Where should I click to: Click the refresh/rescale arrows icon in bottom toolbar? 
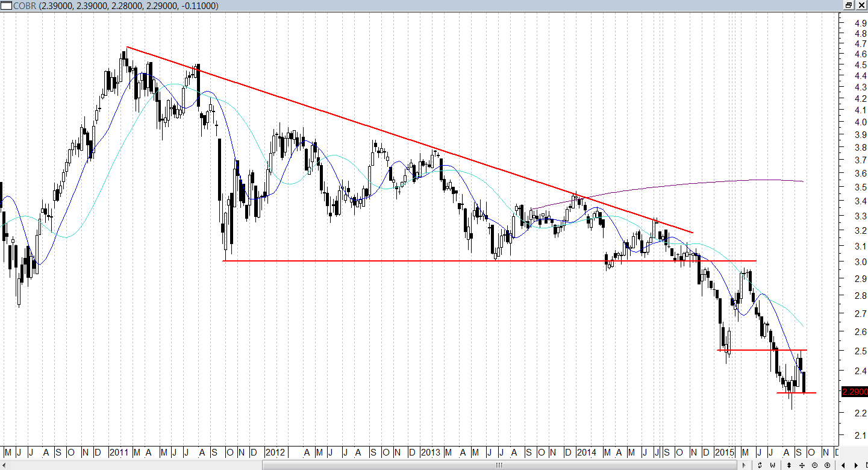[760, 465]
